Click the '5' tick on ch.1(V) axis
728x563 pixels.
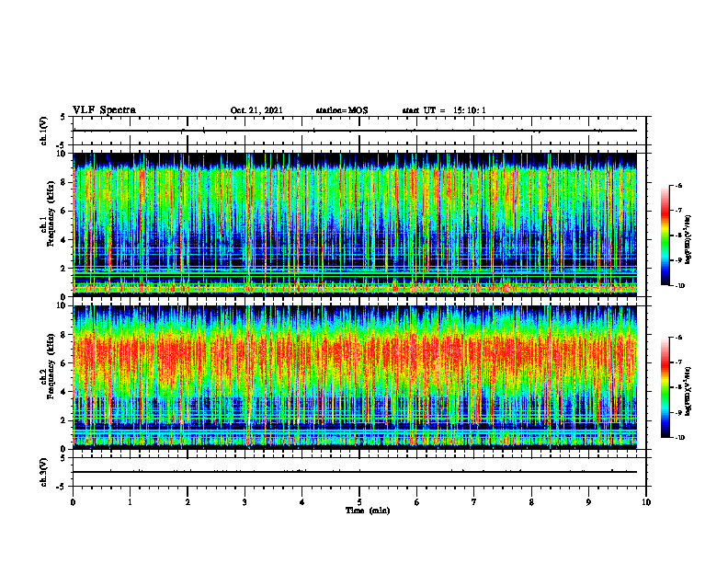point(63,117)
